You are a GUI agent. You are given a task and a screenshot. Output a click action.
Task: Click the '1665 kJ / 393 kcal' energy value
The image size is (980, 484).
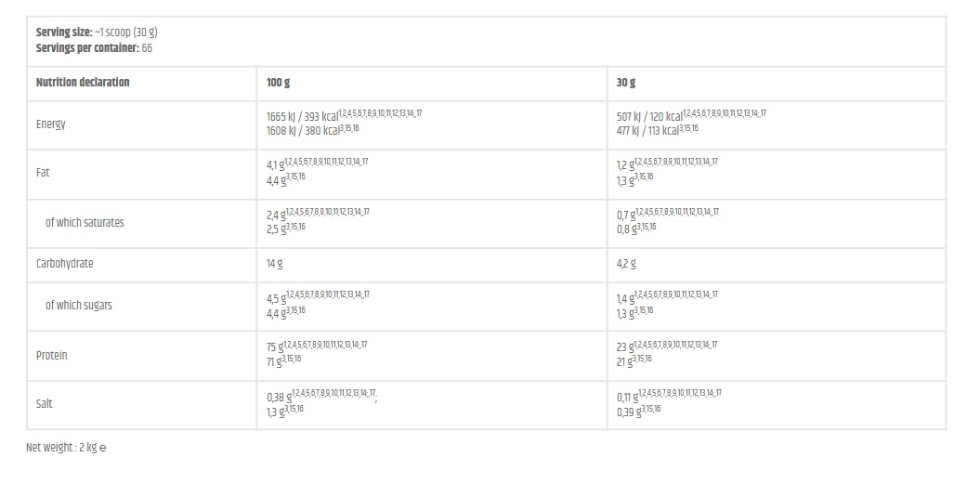tap(302, 117)
